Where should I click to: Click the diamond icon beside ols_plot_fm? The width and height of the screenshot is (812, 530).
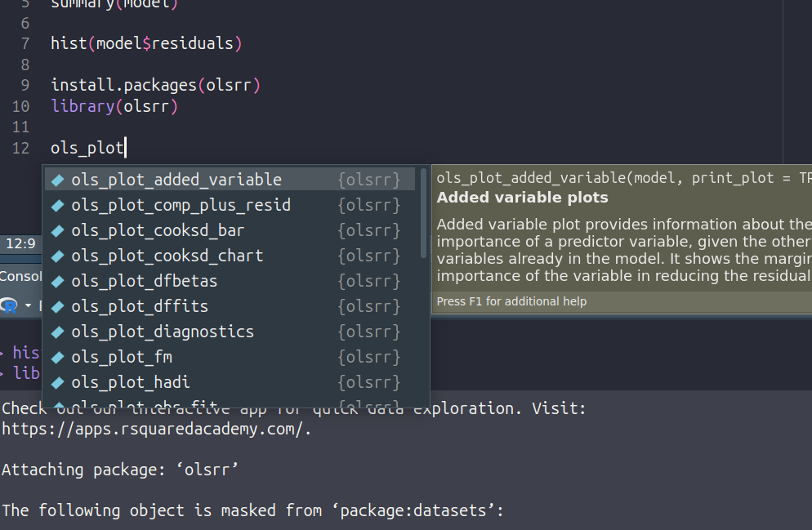tap(58, 357)
